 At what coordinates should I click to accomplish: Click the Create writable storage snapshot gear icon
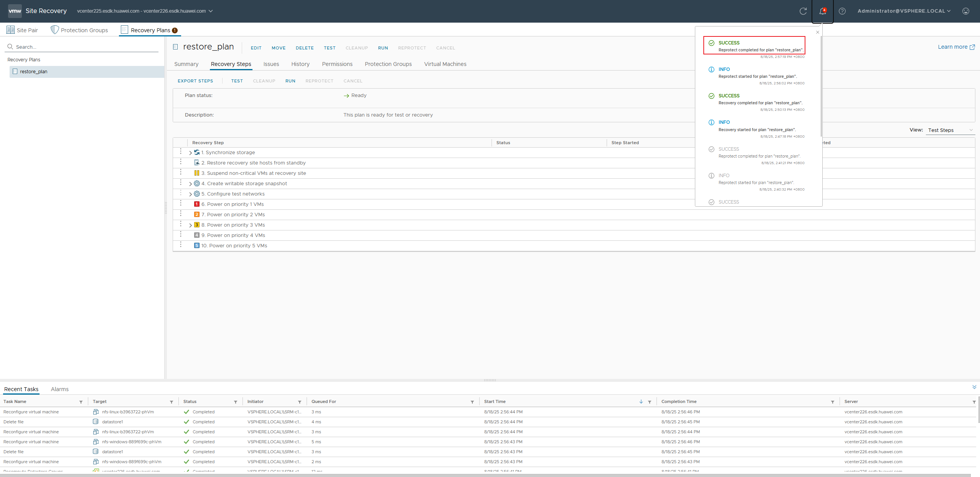tap(197, 183)
